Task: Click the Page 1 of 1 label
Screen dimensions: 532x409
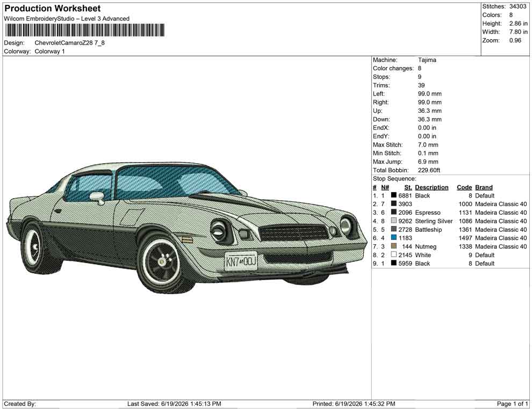Action: click(512, 404)
